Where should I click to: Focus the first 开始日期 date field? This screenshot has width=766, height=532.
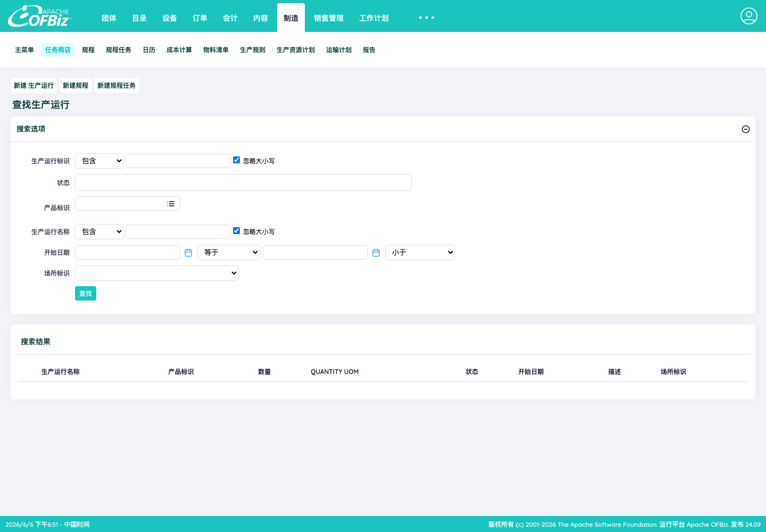[128, 252]
